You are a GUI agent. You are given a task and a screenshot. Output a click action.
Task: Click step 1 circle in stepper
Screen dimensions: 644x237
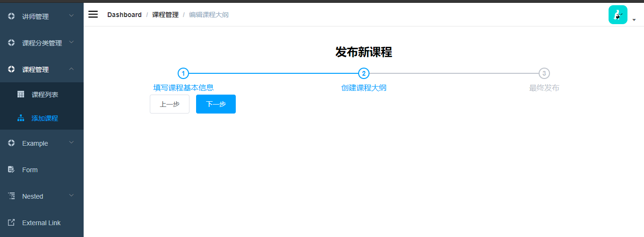(183, 73)
